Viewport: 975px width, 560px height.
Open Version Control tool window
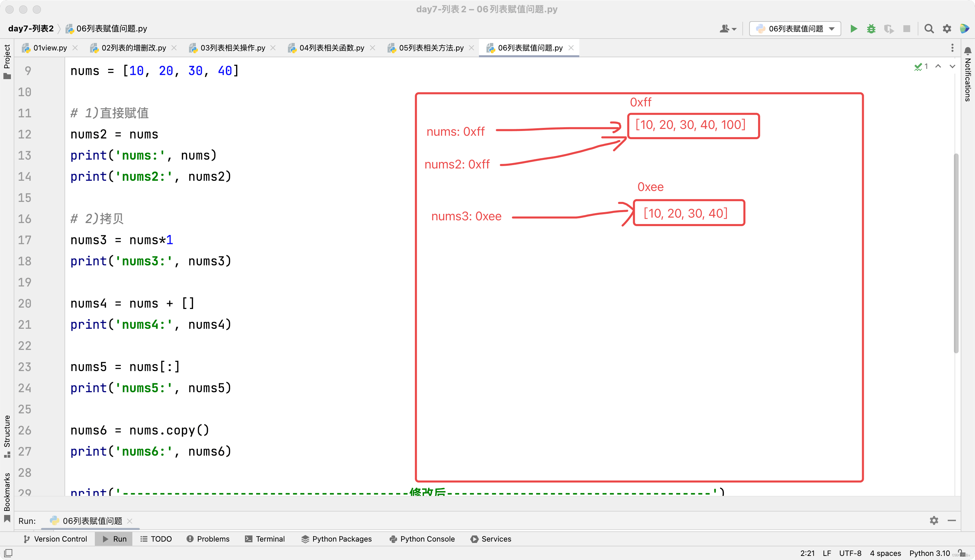55,539
